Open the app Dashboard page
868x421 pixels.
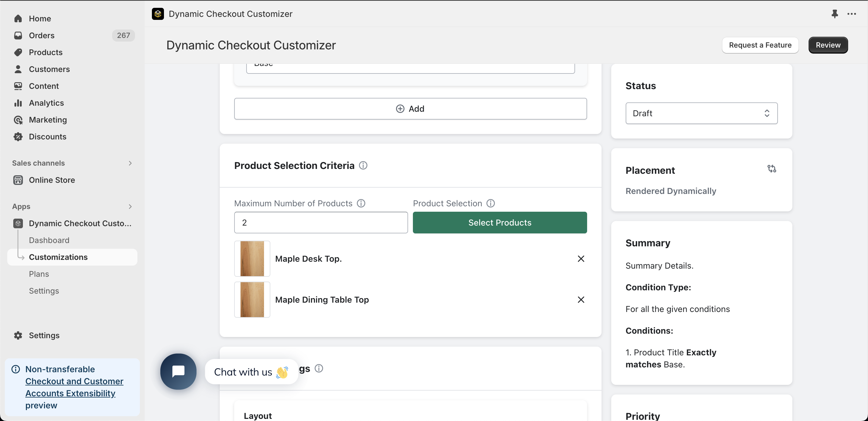[x=49, y=240]
